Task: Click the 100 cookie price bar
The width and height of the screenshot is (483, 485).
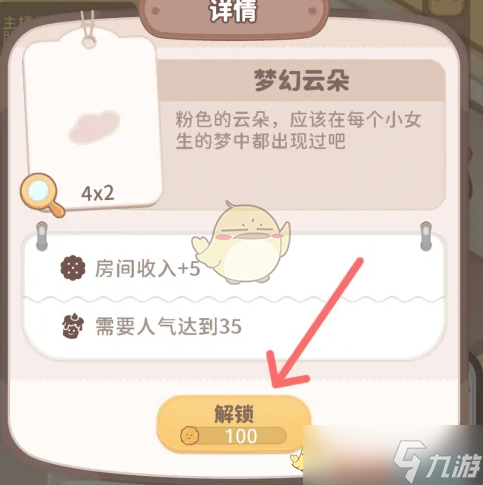Action: (233, 436)
